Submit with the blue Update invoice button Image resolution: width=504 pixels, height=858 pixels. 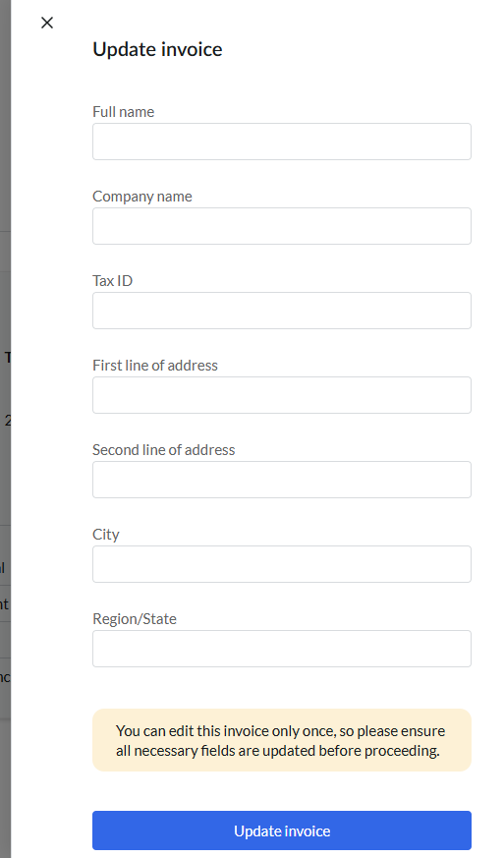282,830
